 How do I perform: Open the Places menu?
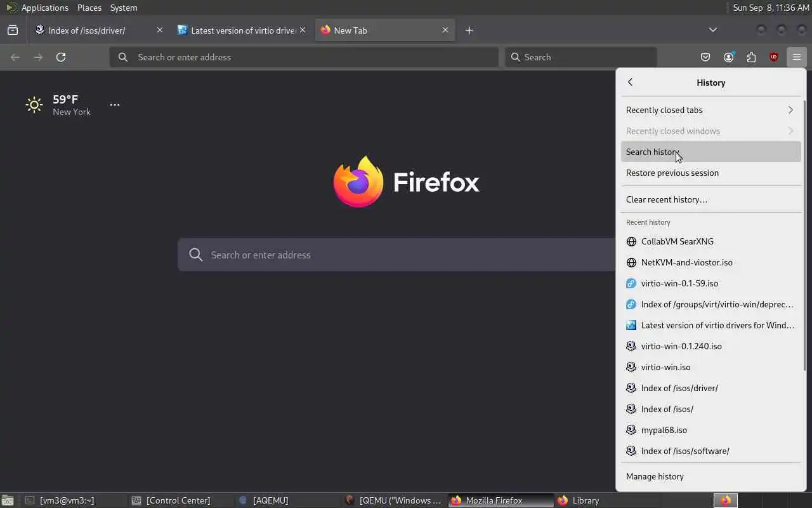pos(89,8)
